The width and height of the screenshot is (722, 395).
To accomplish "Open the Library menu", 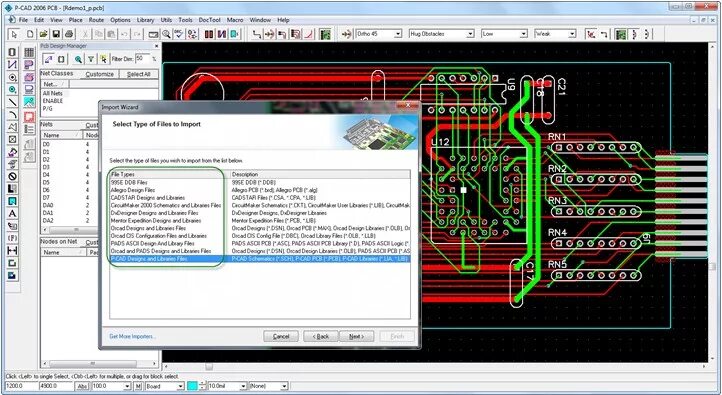I will pyautogui.click(x=146, y=20).
